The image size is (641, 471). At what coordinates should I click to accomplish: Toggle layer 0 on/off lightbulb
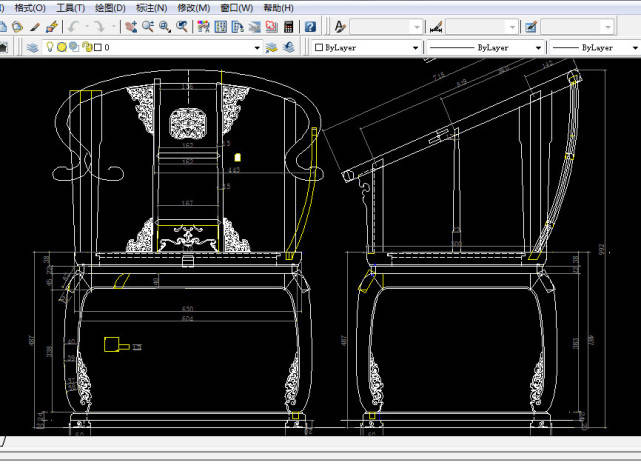click(x=49, y=47)
